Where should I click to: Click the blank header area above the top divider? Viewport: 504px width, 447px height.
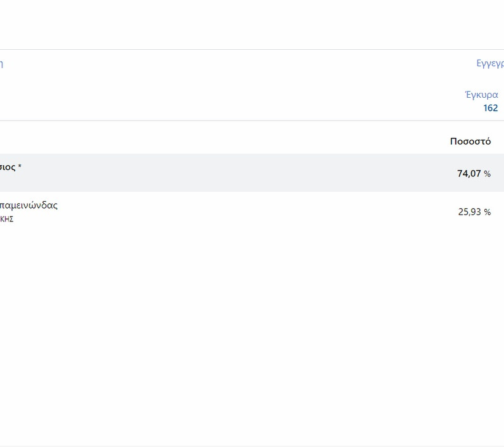[x=246, y=25]
